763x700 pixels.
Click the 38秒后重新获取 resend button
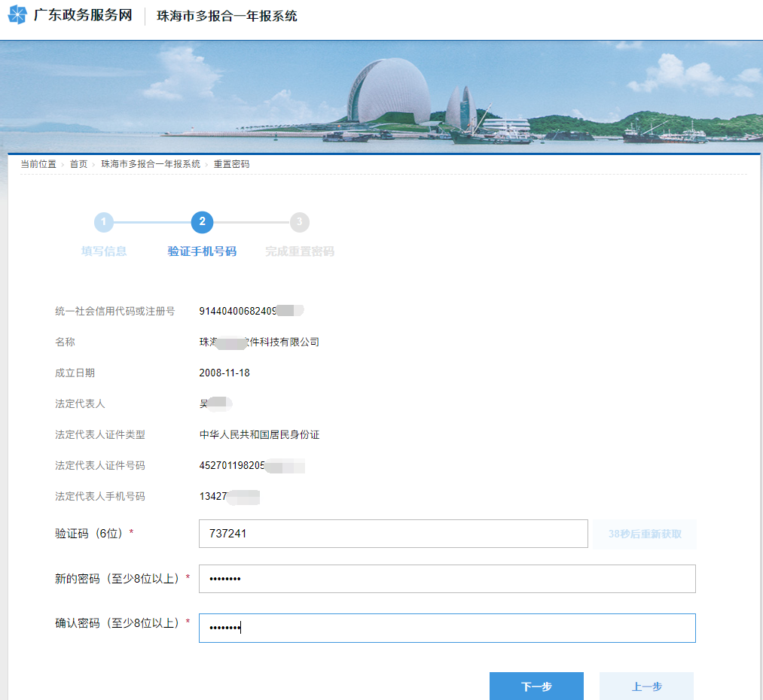pyautogui.click(x=645, y=534)
